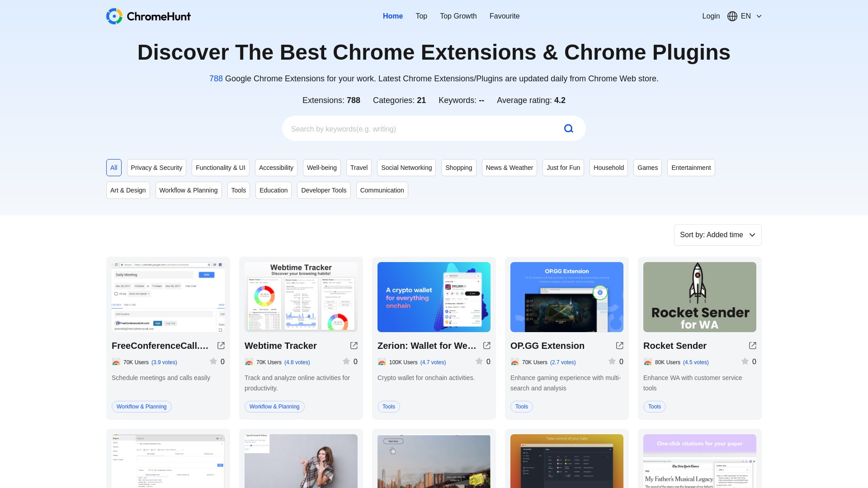Image resolution: width=868 pixels, height=488 pixels.
Task: Open FreeConferenceCall extension via external link icon
Action: 221,345
